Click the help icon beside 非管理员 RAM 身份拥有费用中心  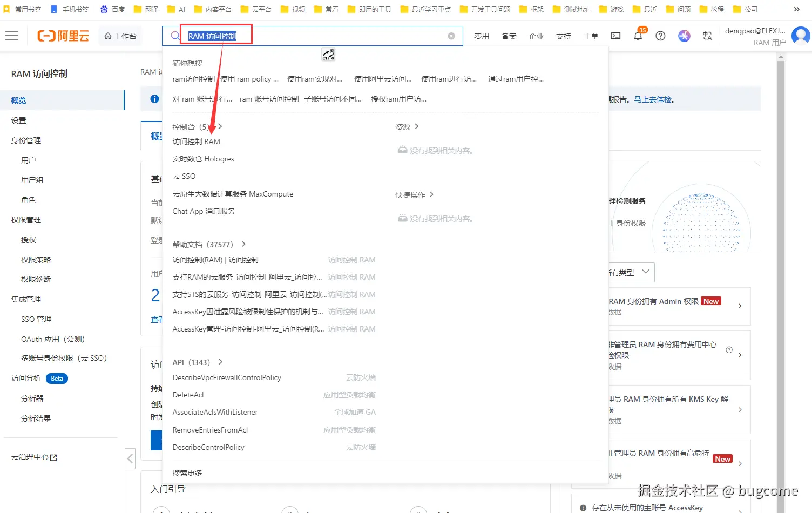point(729,350)
